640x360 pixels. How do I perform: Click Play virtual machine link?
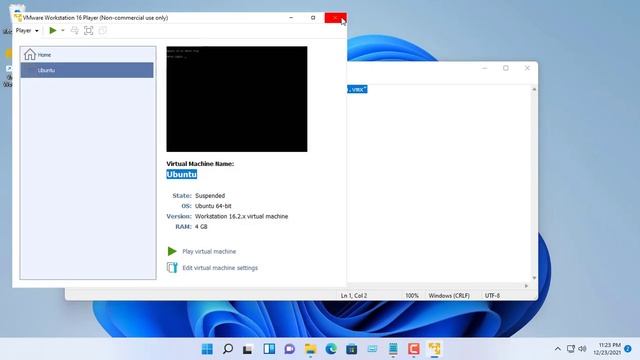pos(209,251)
